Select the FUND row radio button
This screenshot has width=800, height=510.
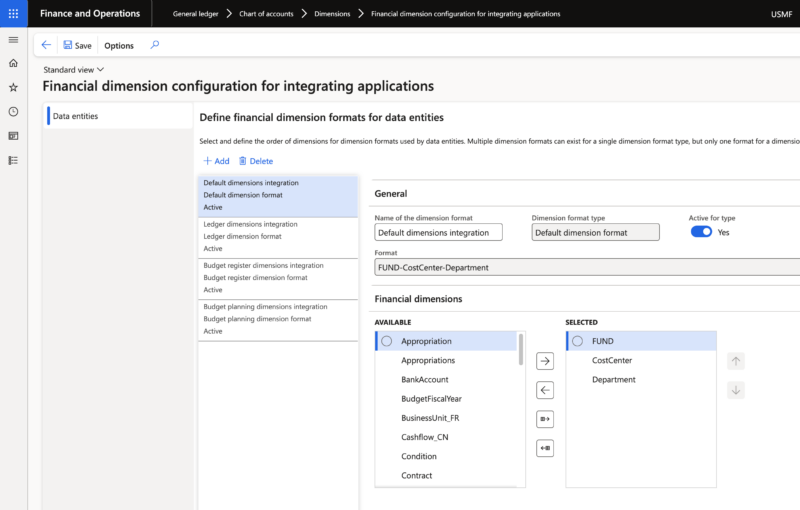click(577, 341)
